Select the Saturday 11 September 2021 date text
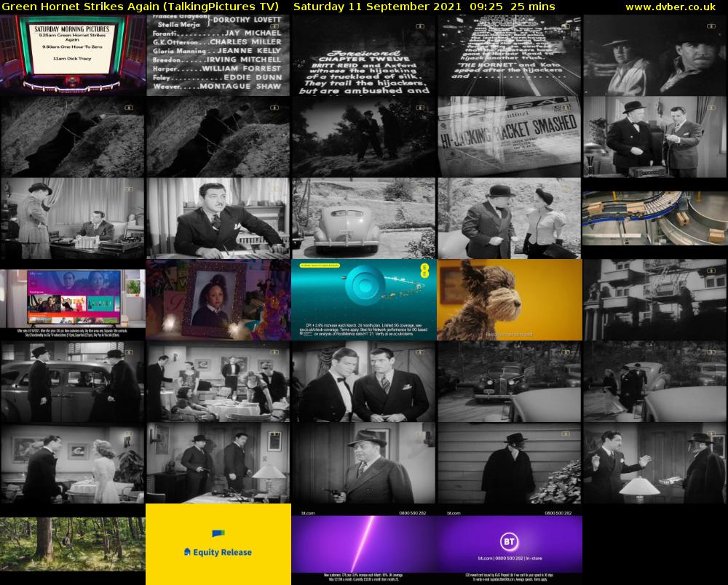This screenshot has width=728, height=585. (x=377, y=7)
